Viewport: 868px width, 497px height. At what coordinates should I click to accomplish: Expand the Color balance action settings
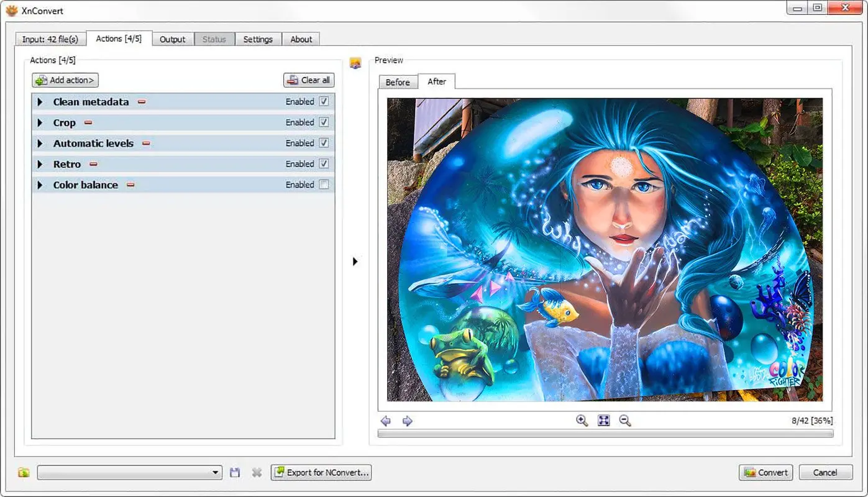pyautogui.click(x=40, y=185)
